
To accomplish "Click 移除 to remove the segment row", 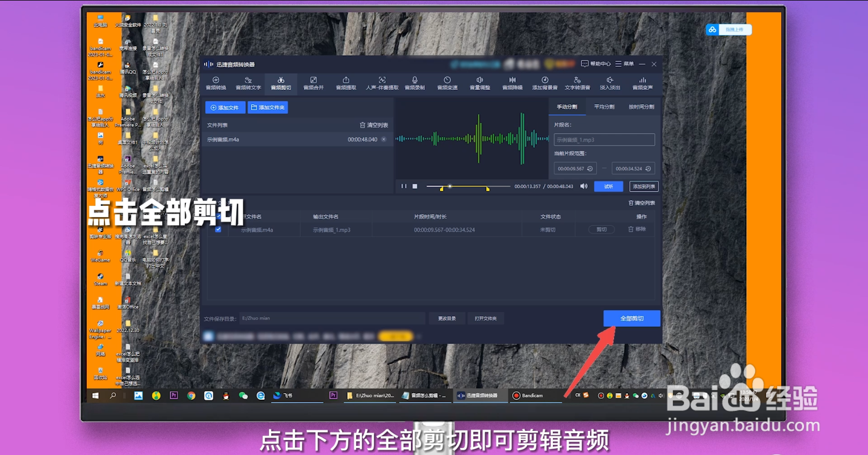I will [x=637, y=229].
